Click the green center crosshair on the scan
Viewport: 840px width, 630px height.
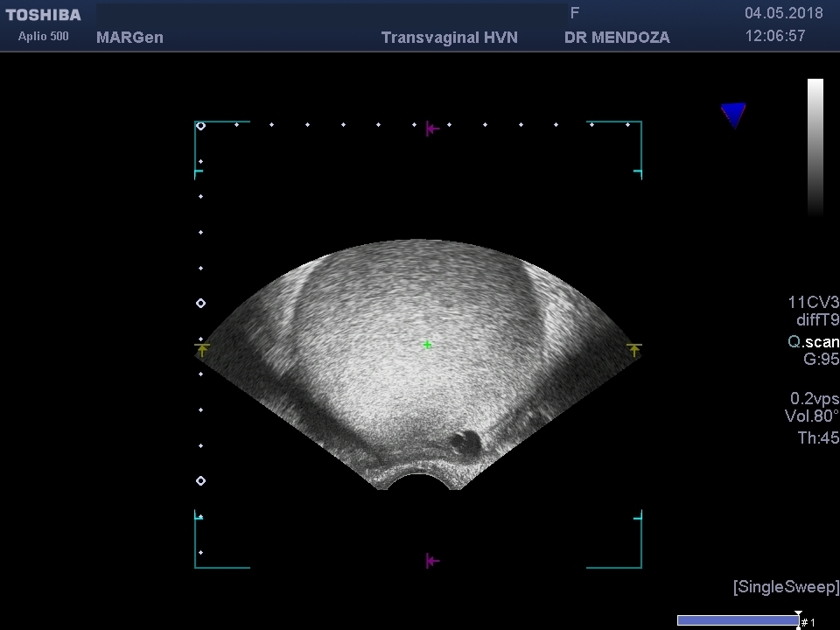point(427,345)
